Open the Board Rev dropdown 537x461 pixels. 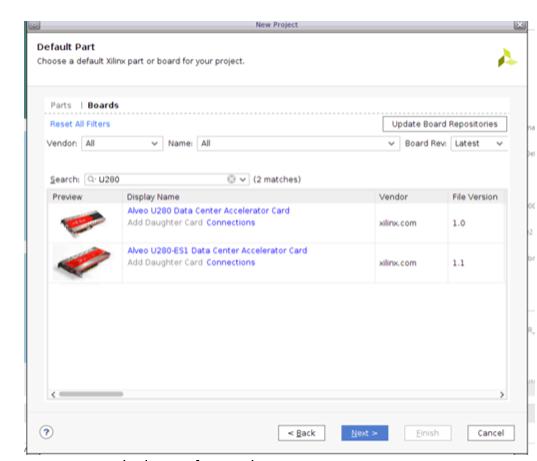[x=479, y=144]
